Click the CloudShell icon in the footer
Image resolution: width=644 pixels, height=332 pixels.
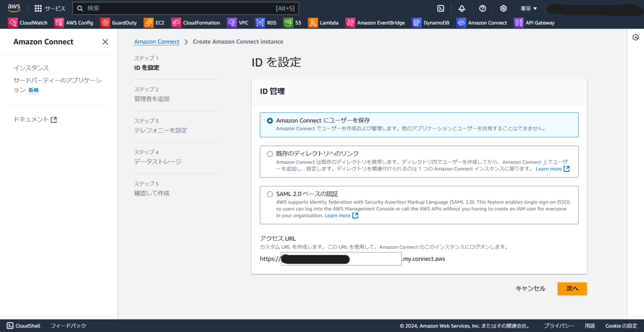10,326
